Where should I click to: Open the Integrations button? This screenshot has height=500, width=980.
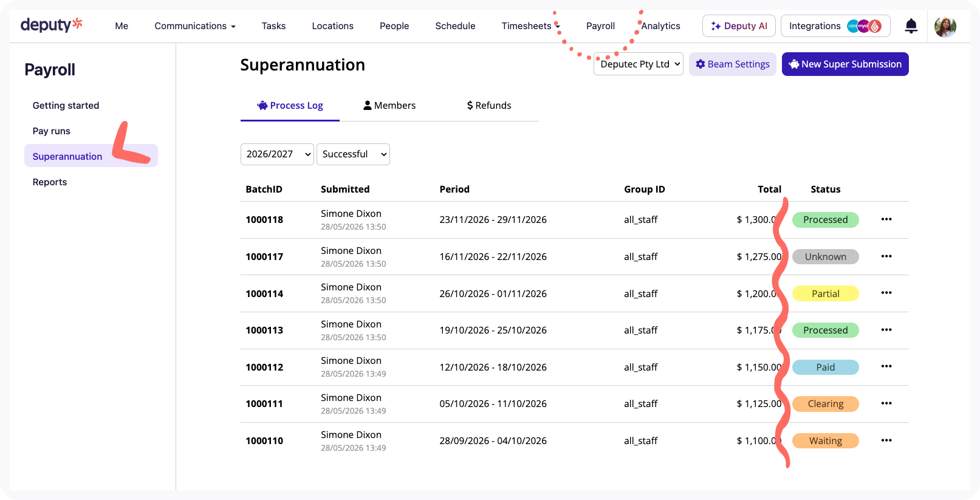835,26
